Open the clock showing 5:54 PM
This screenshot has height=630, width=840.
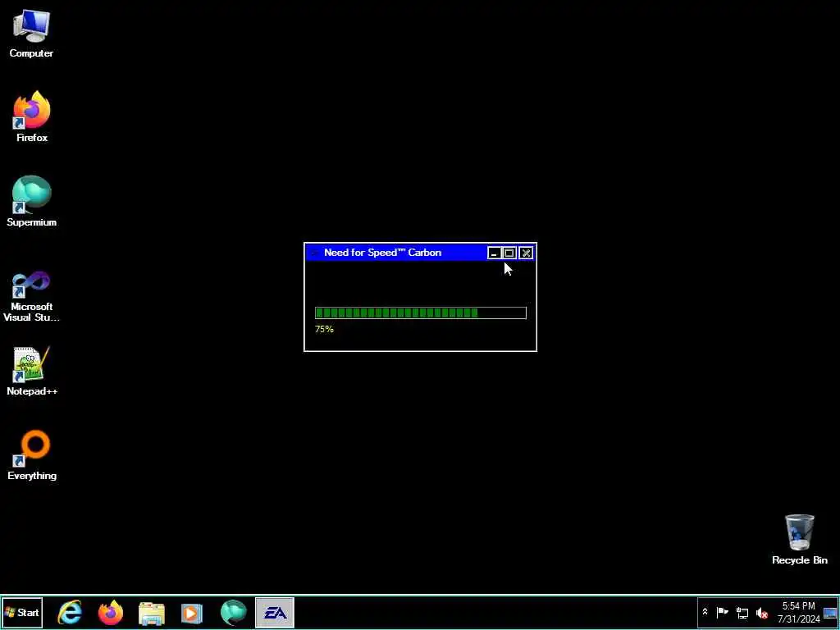[x=799, y=612]
